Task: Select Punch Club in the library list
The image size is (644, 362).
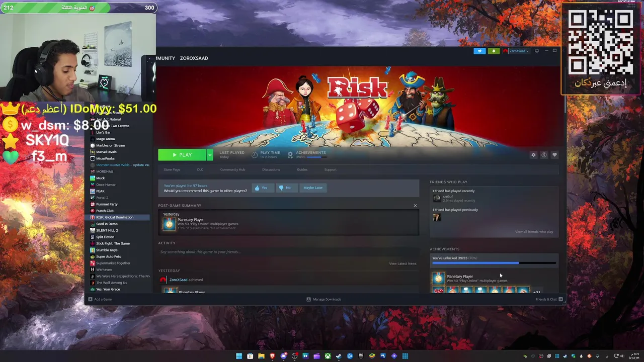Action: coord(105,211)
